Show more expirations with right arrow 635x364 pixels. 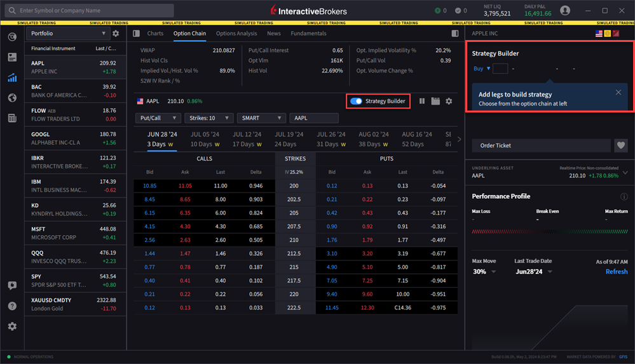point(459,139)
